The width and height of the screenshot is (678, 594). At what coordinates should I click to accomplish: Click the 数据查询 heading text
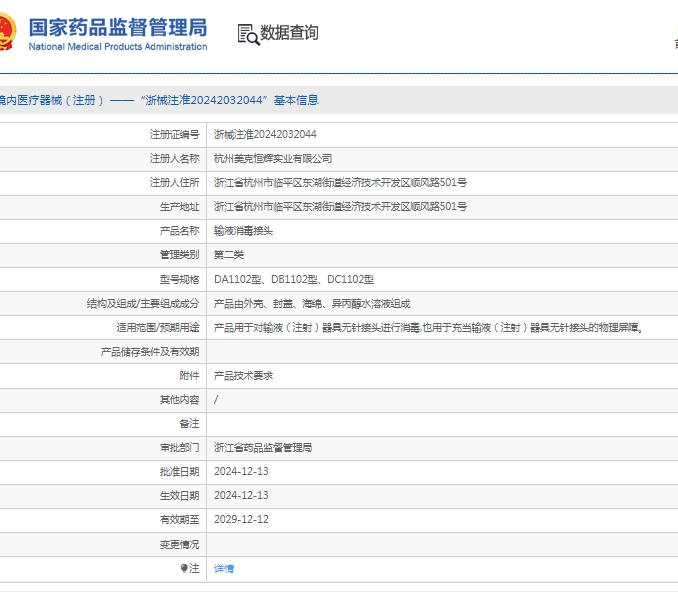click(x=289, y=32)
